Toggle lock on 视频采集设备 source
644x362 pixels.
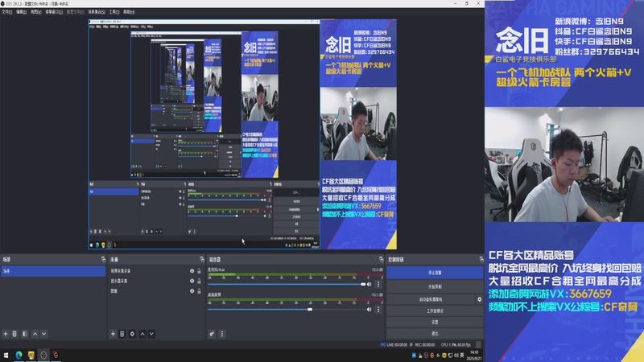click(x=199, y=271)
